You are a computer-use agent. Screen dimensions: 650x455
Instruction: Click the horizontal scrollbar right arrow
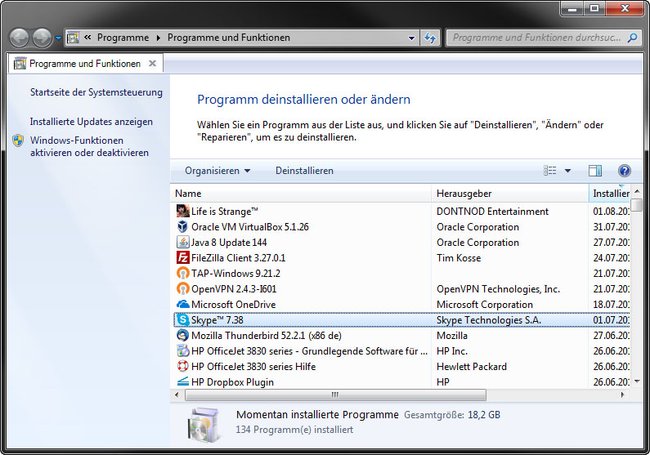coord(622,395)
